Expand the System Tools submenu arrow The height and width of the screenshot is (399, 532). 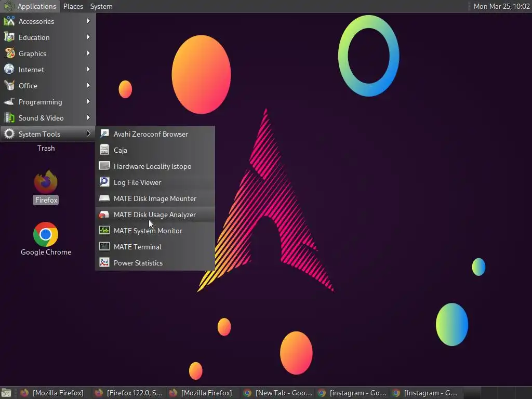tap(88, 134)
